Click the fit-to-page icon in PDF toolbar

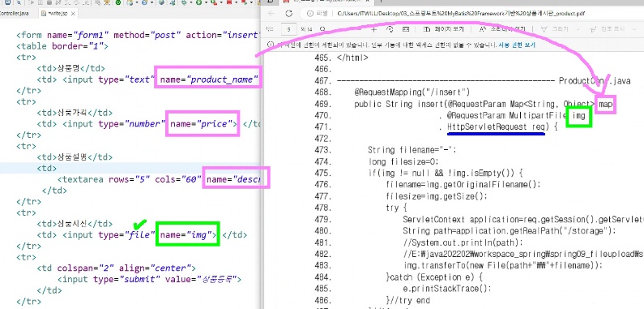(406, 29)
